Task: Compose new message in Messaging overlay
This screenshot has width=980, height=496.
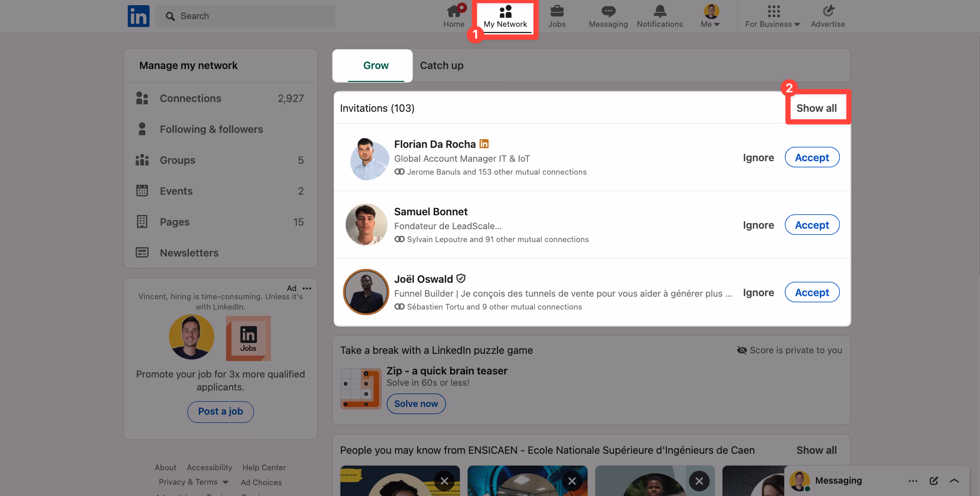Action: (934, 481)
